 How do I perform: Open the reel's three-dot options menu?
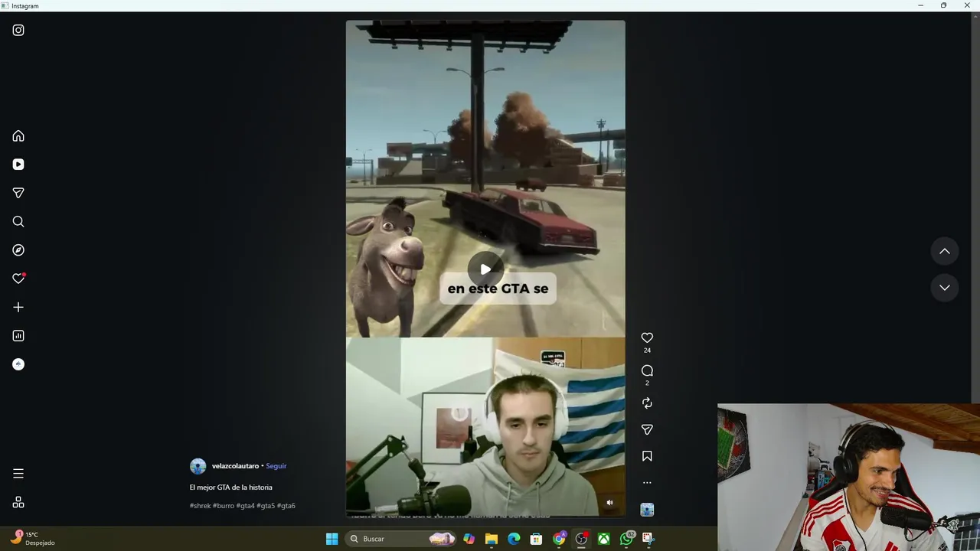[x=647, y=483]
